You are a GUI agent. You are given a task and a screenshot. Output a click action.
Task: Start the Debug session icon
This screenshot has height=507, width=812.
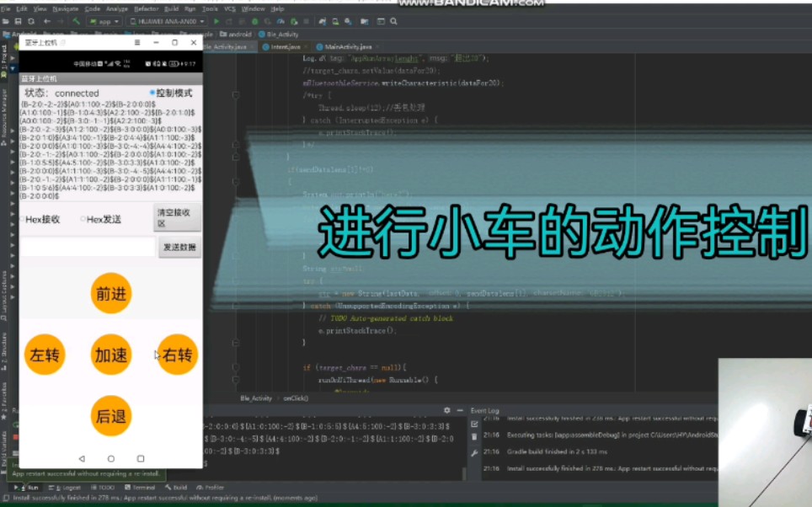coord(253,21)
